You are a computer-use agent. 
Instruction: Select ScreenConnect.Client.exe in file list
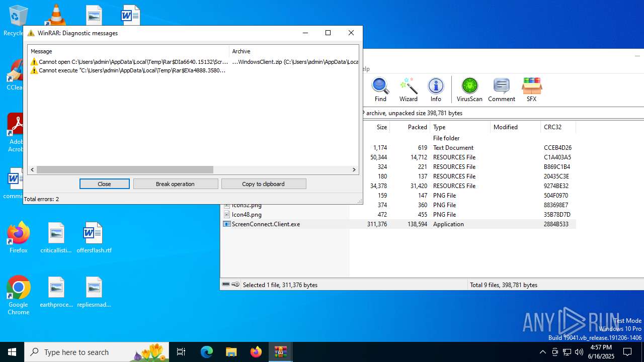pos(266,224)
